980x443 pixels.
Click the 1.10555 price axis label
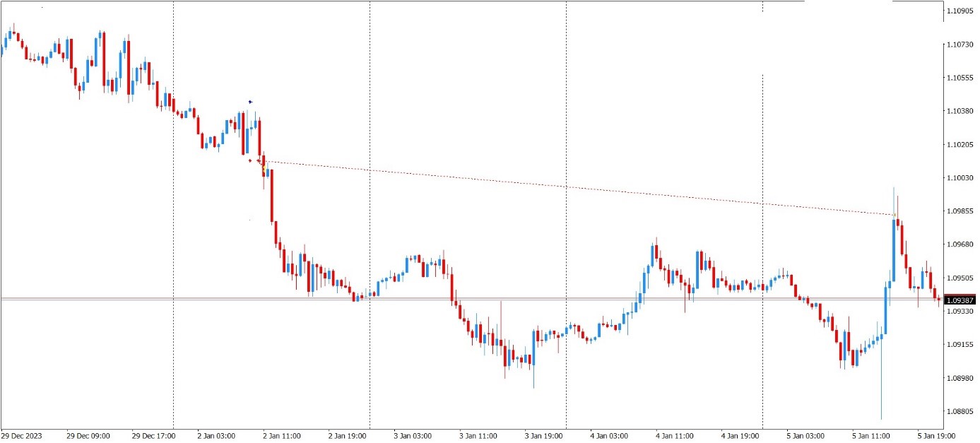click(960, 78)
